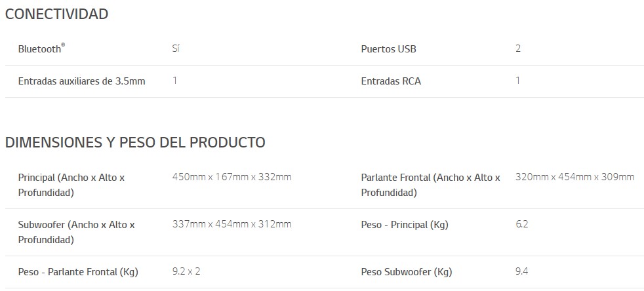Viewport: 644px width, 291px height.
Task: Click the 450mm x 167mm x 332mm value
Action: tap(231, 177)
